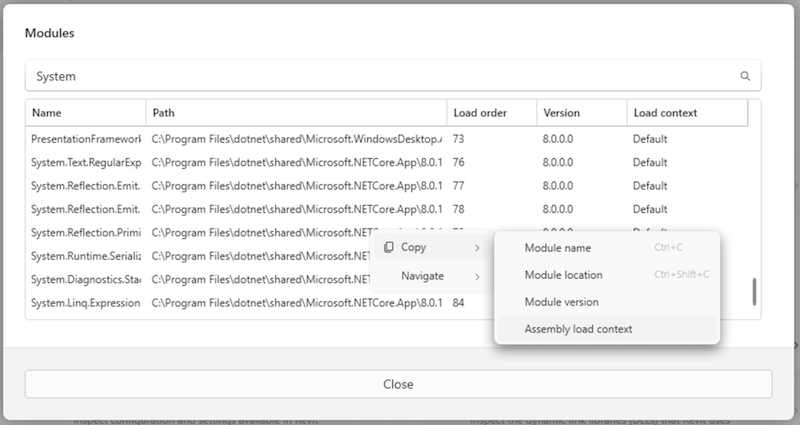Sort by Load context column header

(x=686, y=113)
